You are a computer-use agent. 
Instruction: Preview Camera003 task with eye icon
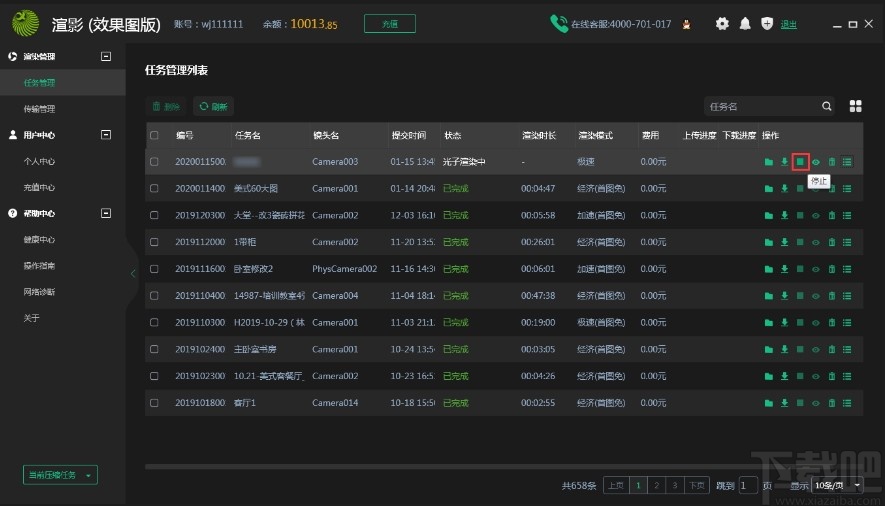click(816, 162)
